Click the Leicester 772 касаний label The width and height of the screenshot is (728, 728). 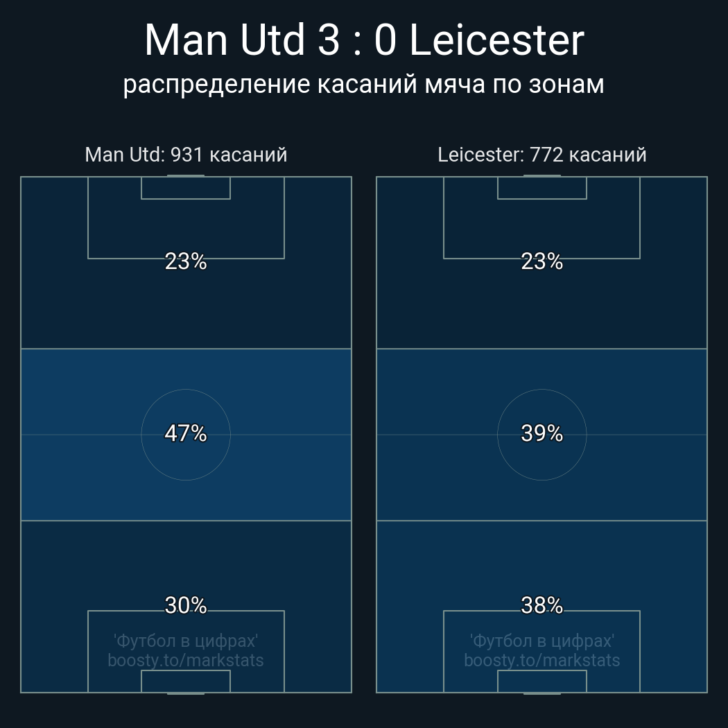541,155
